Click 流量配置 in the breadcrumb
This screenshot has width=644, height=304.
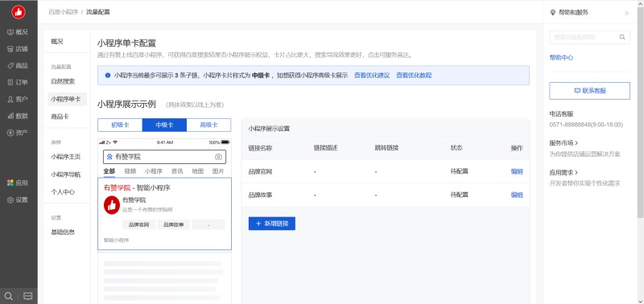tap(97, 12)
